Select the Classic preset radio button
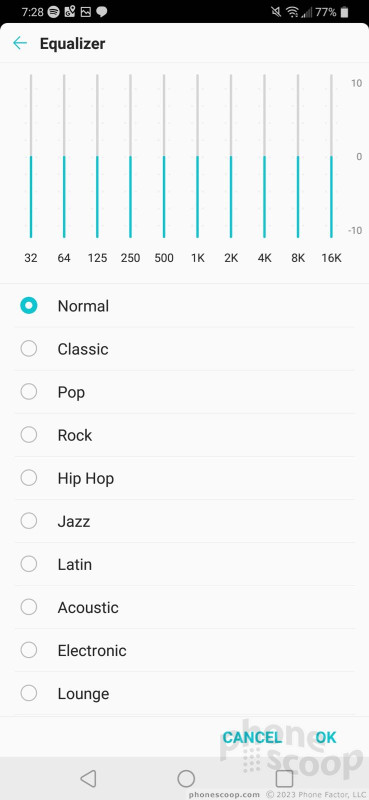This screenshot has height=800, width=369. coord(29,349)
